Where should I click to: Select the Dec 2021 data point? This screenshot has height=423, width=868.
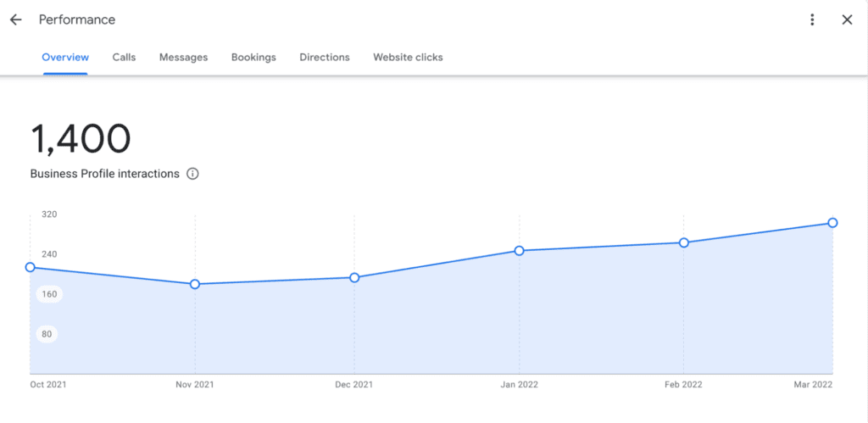tap(355, 277)
